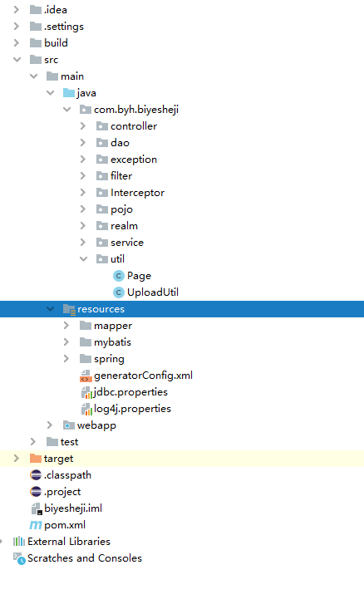Expand the test folder arrow
This screenshot has width=364, height=609.
click(x=32, y=442)
